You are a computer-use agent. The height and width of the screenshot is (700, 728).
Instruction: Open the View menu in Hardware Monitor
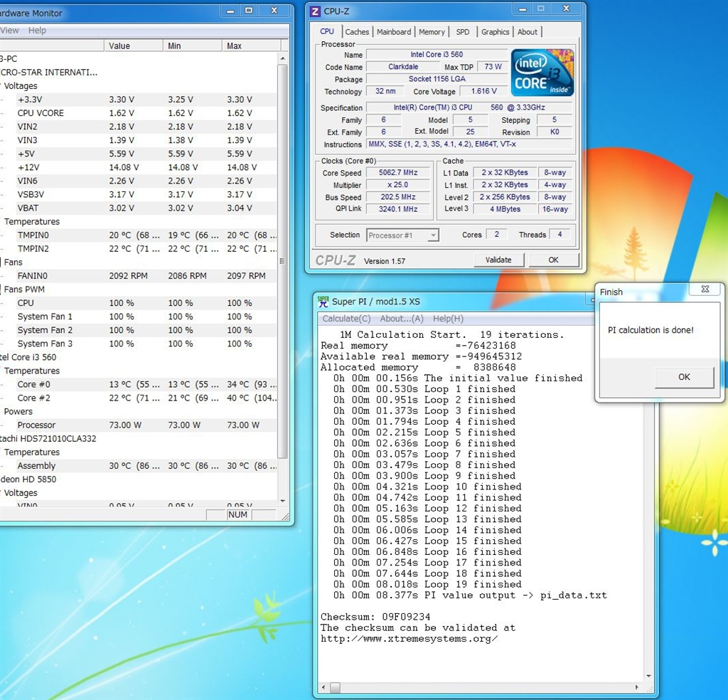coord(10,31)
